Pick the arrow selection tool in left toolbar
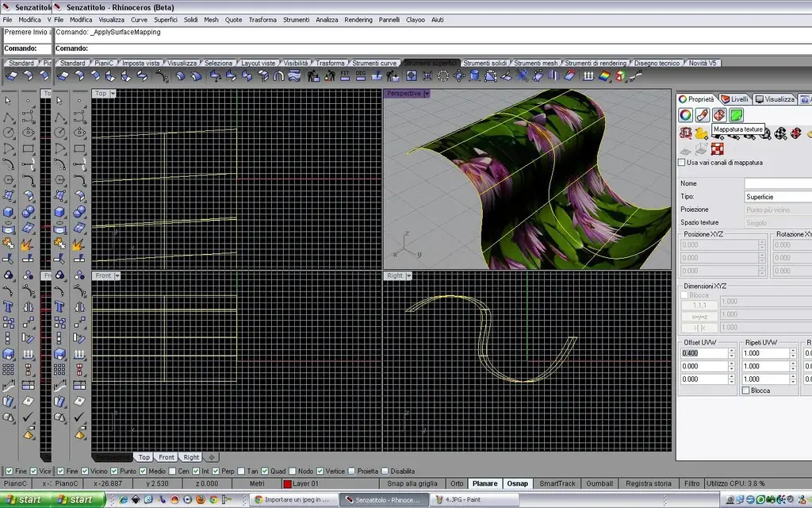Screen dimensions: 812x508 click(x=9, y=100)
